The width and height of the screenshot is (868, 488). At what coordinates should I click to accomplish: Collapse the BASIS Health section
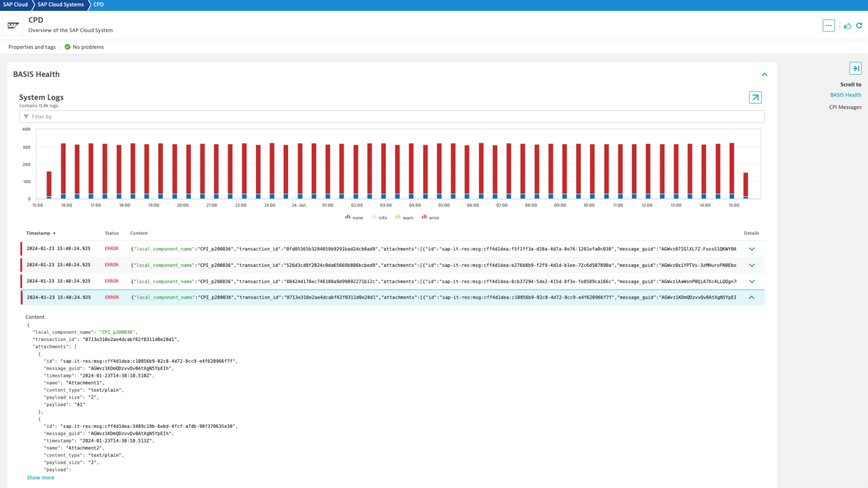765,74
